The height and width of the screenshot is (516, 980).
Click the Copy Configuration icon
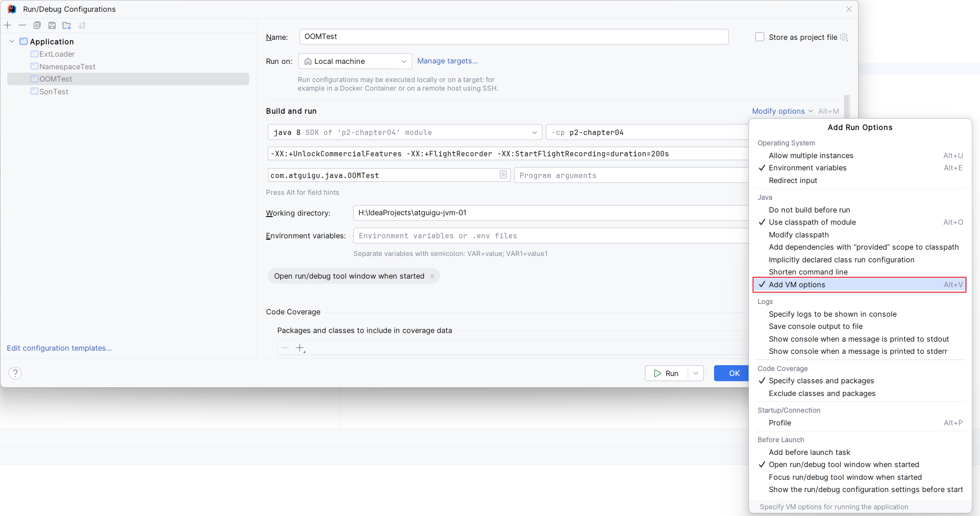37,25
